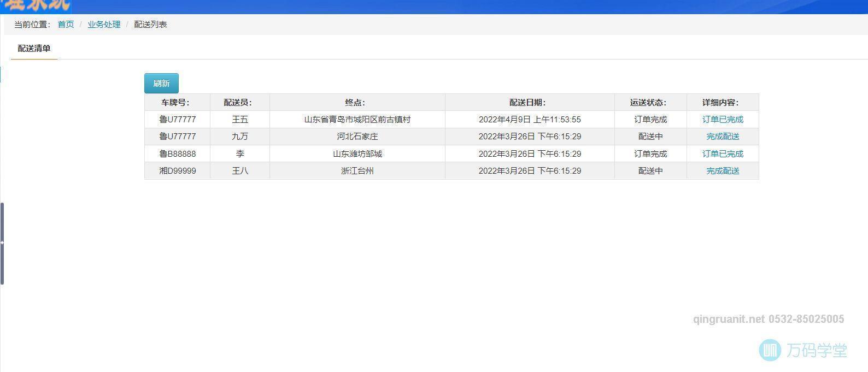868x372 pixels.
Task: Click destination 山东省青岛市城阳区前古镇村
Action: click(357, 120)
